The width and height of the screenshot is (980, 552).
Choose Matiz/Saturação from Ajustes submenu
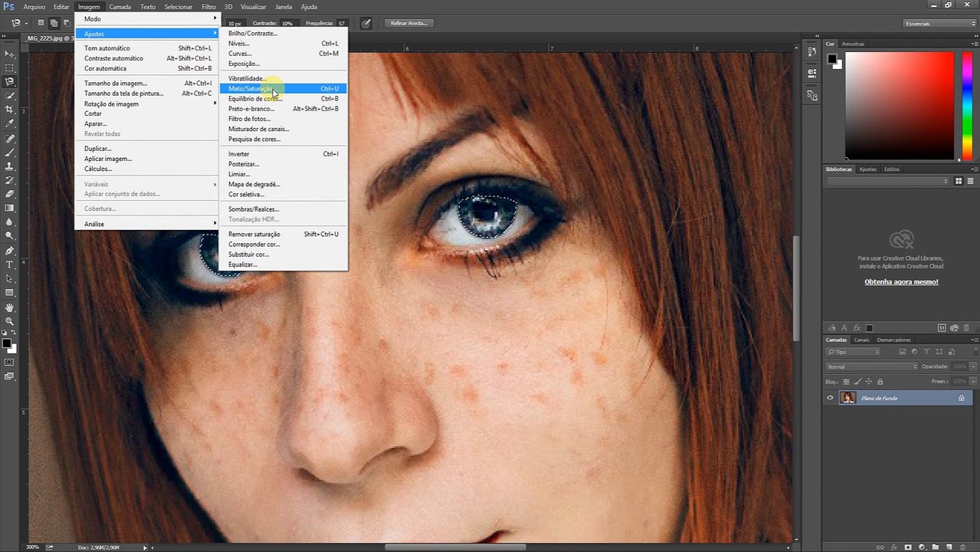tap(283, 89)
